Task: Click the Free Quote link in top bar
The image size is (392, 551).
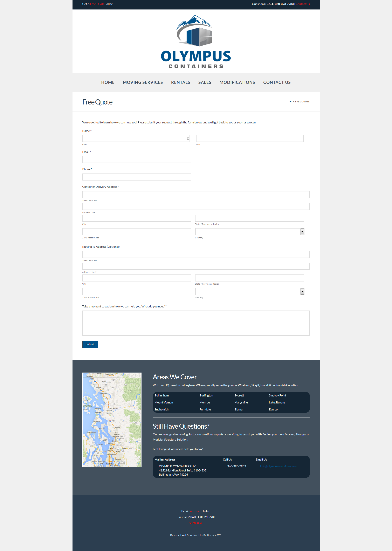Action: [x=97, y=4]
